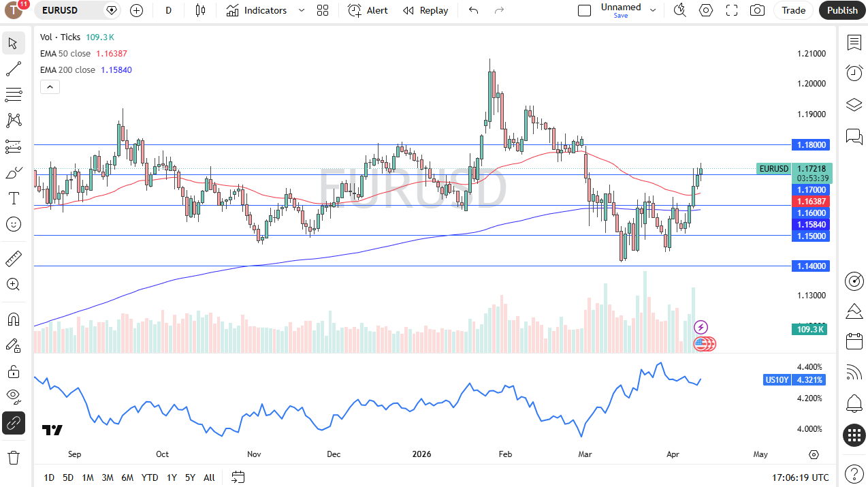Click the Trade button

[793, 10]
